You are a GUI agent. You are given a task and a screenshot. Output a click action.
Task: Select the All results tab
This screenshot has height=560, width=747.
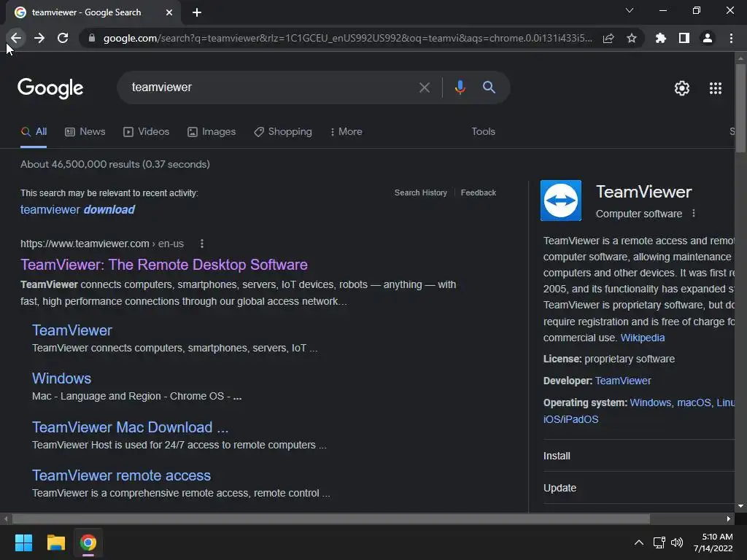tap(34, 132)
